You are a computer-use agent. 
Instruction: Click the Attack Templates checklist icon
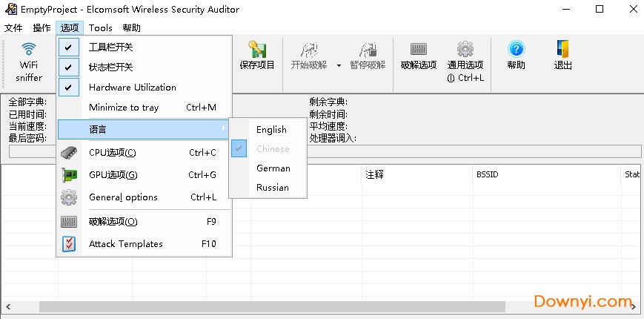[x=69, y=244]
